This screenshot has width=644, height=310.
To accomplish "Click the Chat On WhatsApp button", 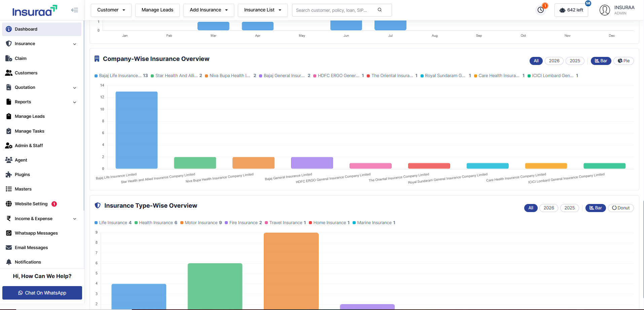I will coord(42,293).
